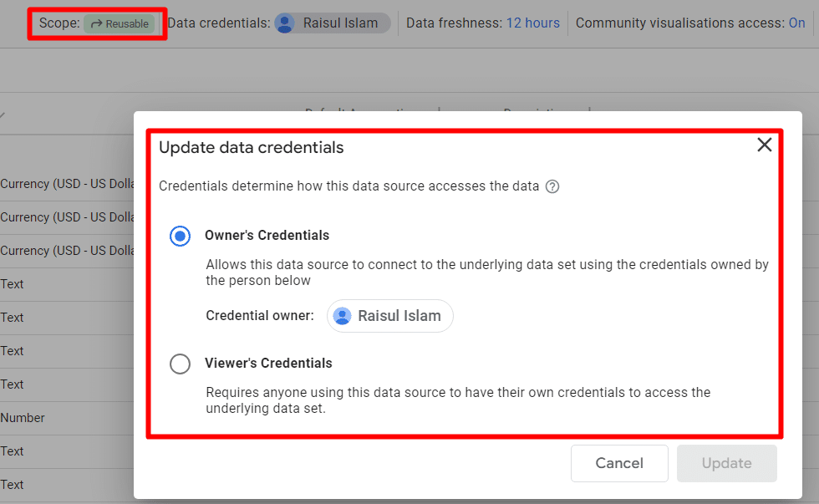Click the Update button

pos(726,463)
